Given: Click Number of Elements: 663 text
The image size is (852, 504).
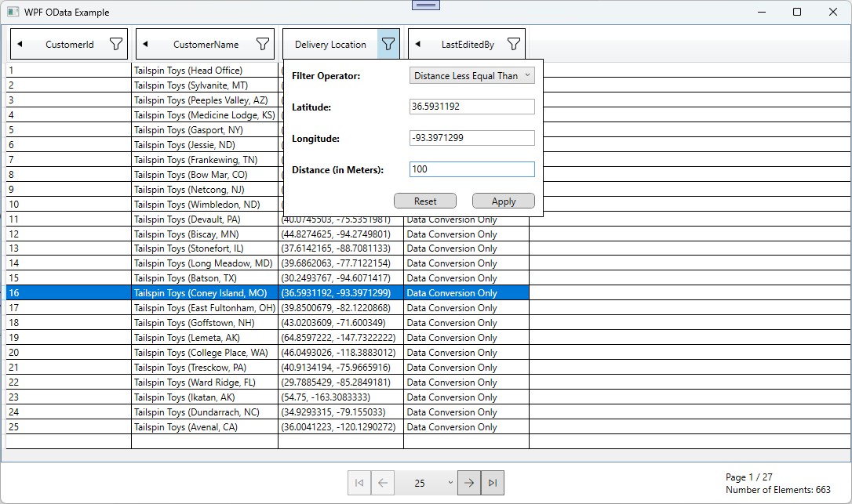Looking at the screenshot, I should [x=778, y=489].
